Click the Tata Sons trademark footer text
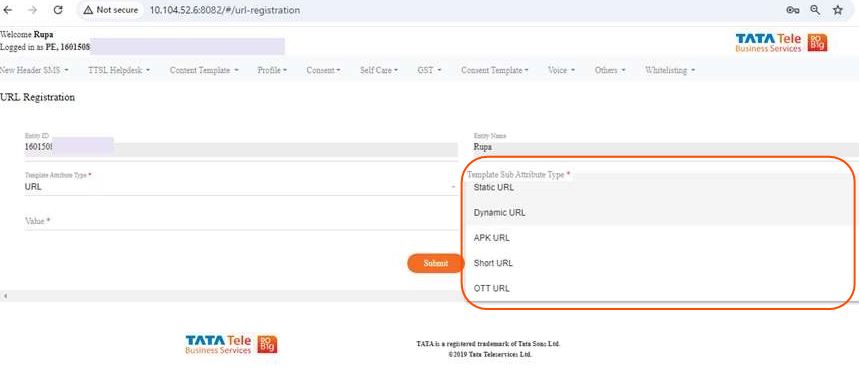 [x=488, y=344]
